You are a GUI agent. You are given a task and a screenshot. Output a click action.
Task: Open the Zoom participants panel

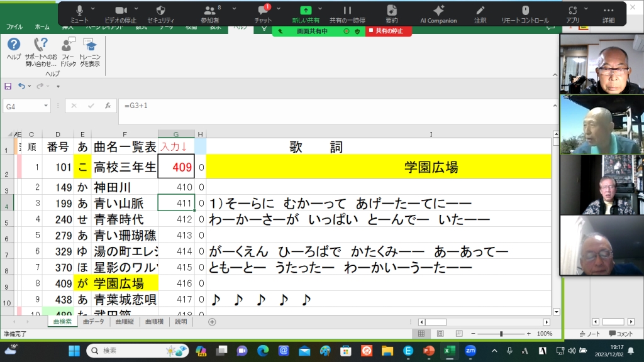click(x=210, y=14)
